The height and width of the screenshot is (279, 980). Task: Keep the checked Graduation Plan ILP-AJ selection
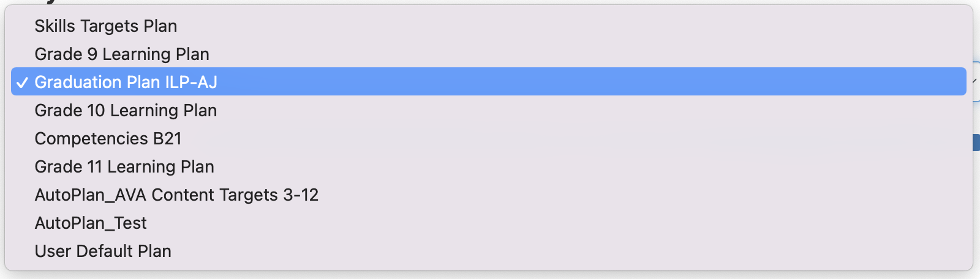click(x=126, y=82)
